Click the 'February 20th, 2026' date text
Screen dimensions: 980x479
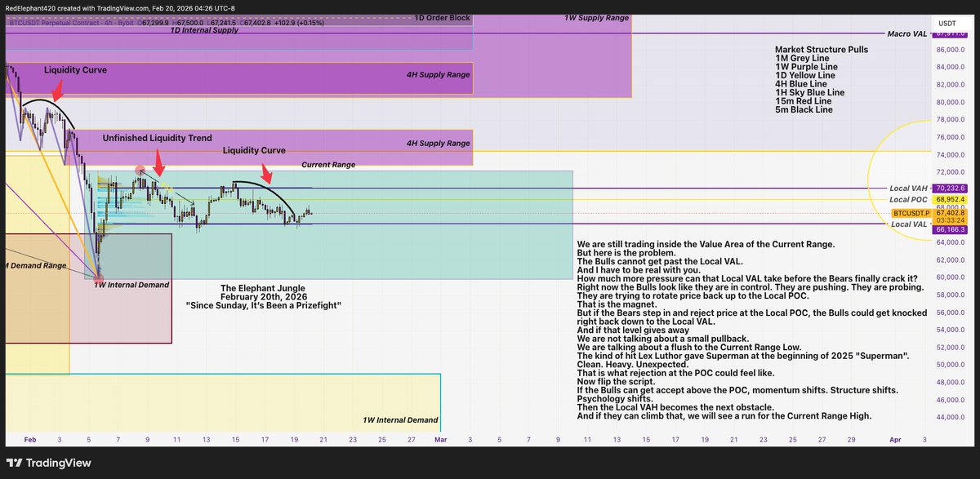[x=265, y=297]
